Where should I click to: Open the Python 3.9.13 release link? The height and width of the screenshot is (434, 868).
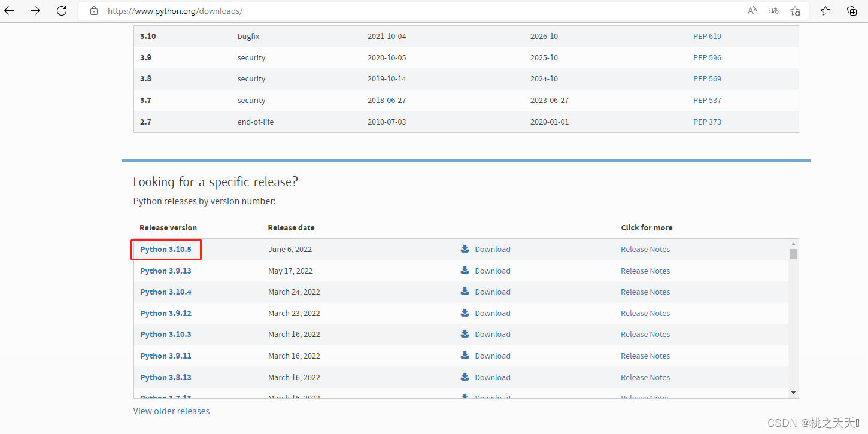(166, 271)
